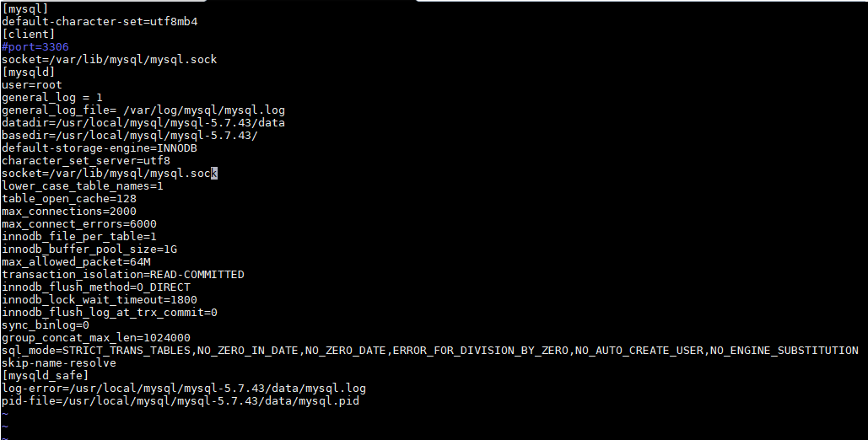
Task: Click the basedir setting line
Action: [130, 136]
